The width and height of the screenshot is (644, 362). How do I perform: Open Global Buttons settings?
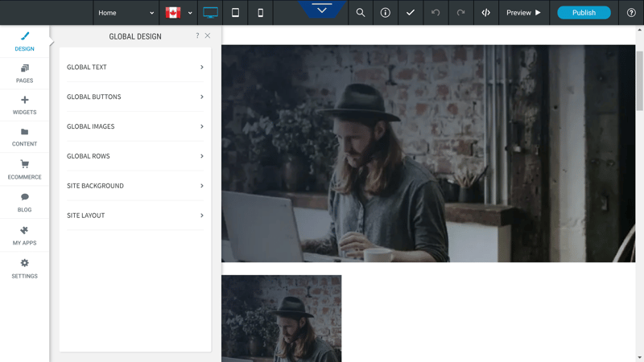135,97
